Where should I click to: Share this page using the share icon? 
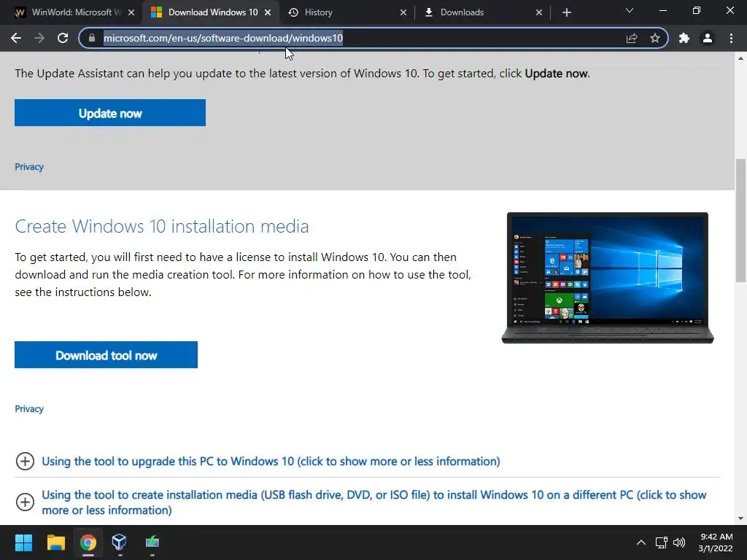tap(632, 38)
